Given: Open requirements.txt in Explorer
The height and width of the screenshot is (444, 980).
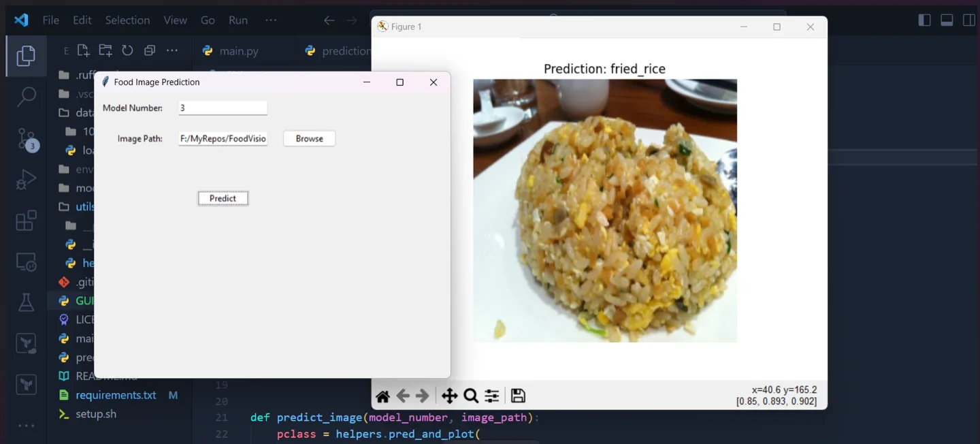Looking at the screenshot, I should 116,395.
